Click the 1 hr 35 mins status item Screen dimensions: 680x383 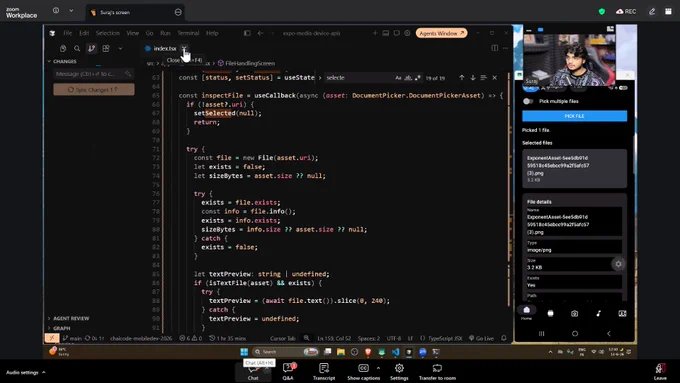tap(228, 338)
